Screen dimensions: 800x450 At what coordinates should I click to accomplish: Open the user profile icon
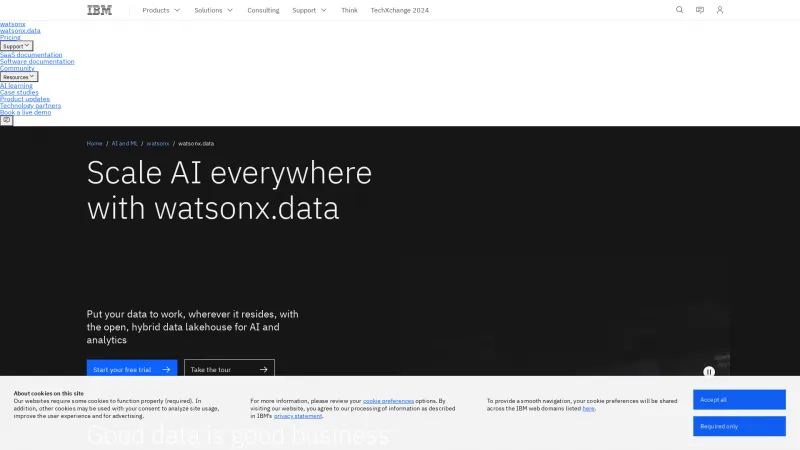tap(719, 10)
